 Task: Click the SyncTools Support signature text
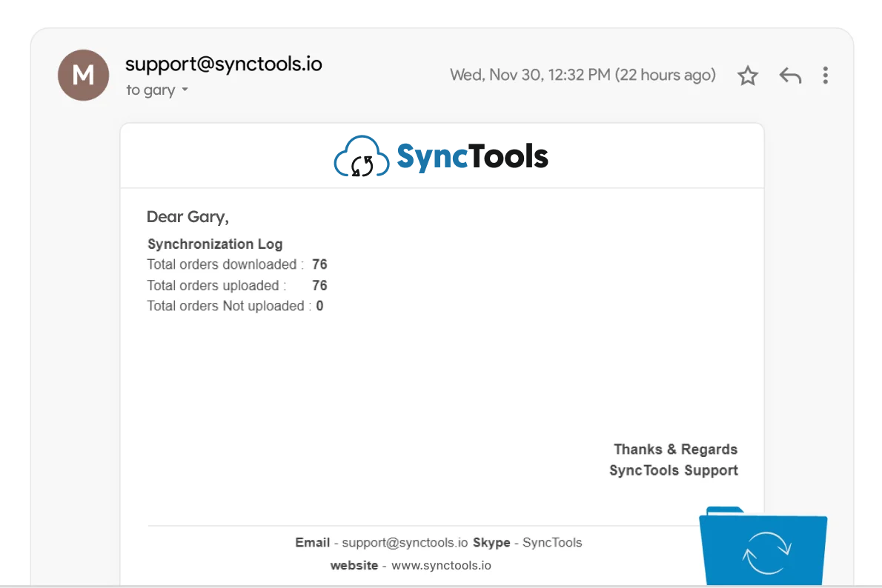(x=673, y=470)
